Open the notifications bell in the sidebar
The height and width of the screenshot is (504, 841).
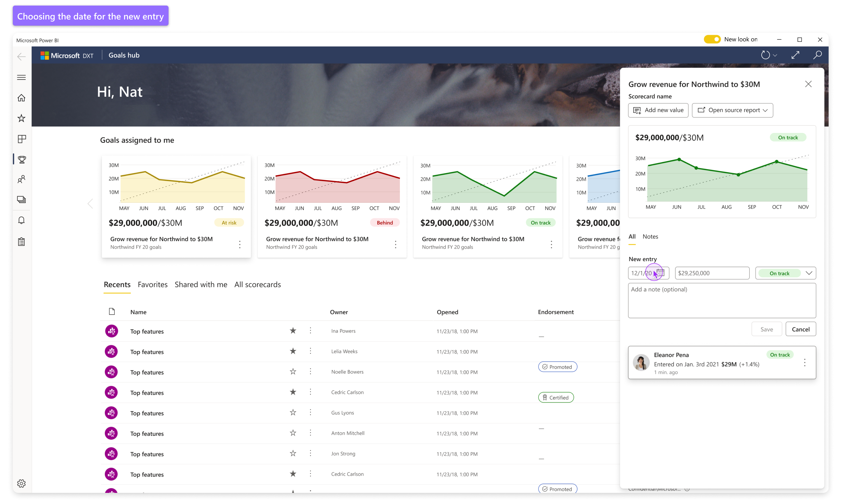coord(21,220)
